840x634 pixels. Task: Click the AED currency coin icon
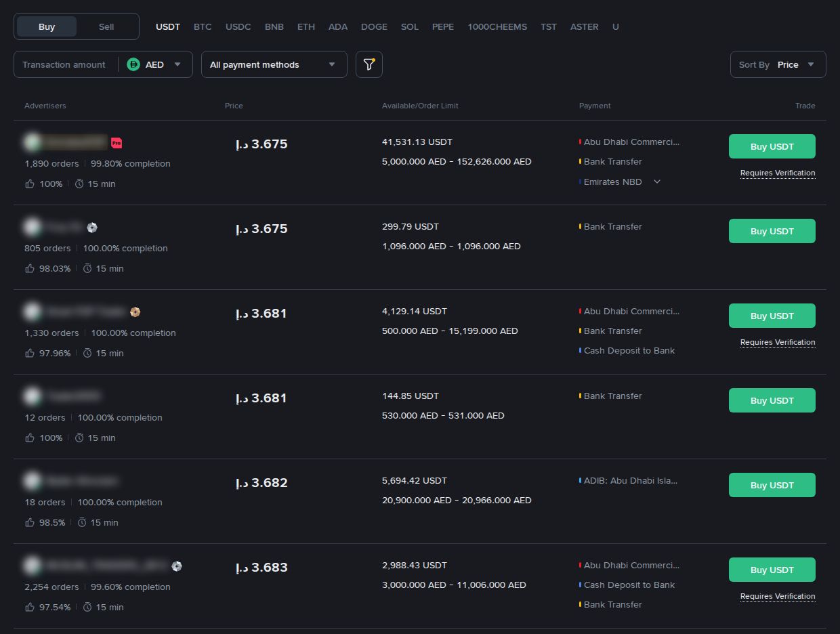(x=133, y=64)
